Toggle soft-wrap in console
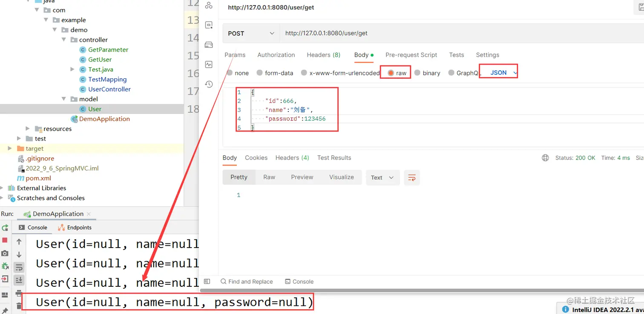Screen dimensions: 644x314 (19, 267)
